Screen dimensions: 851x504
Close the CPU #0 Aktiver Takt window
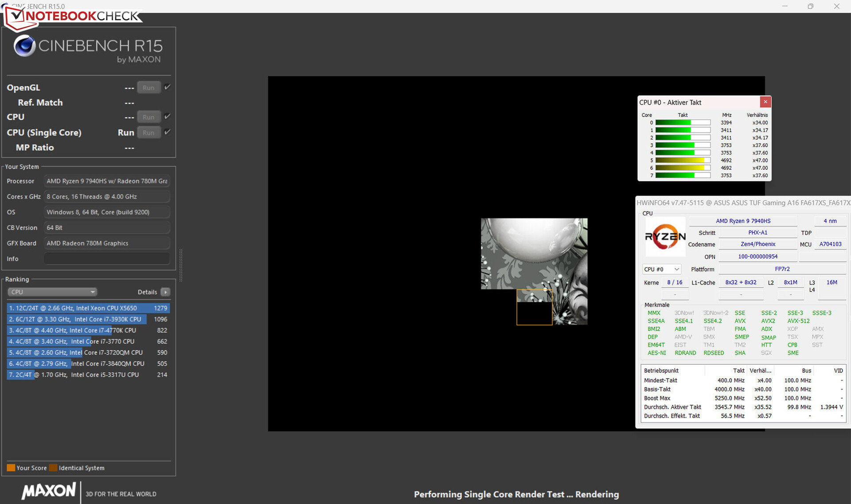tap(765, 102)
